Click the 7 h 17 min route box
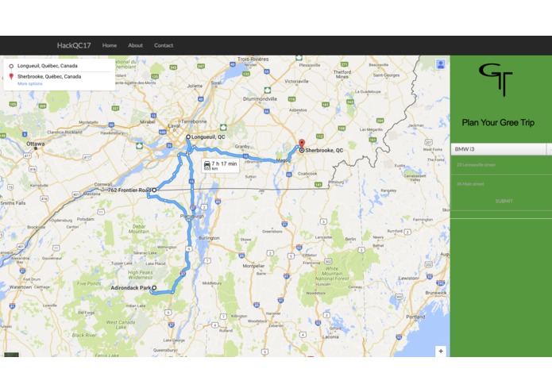Screen dimensions: 552x392 (x=220, y=166)
